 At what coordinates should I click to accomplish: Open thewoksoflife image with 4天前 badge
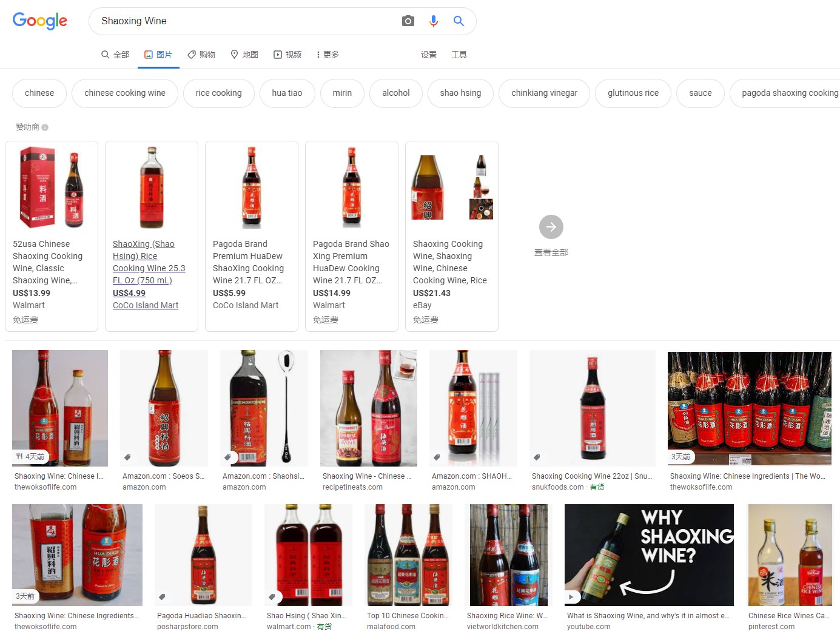pos(60,408)
